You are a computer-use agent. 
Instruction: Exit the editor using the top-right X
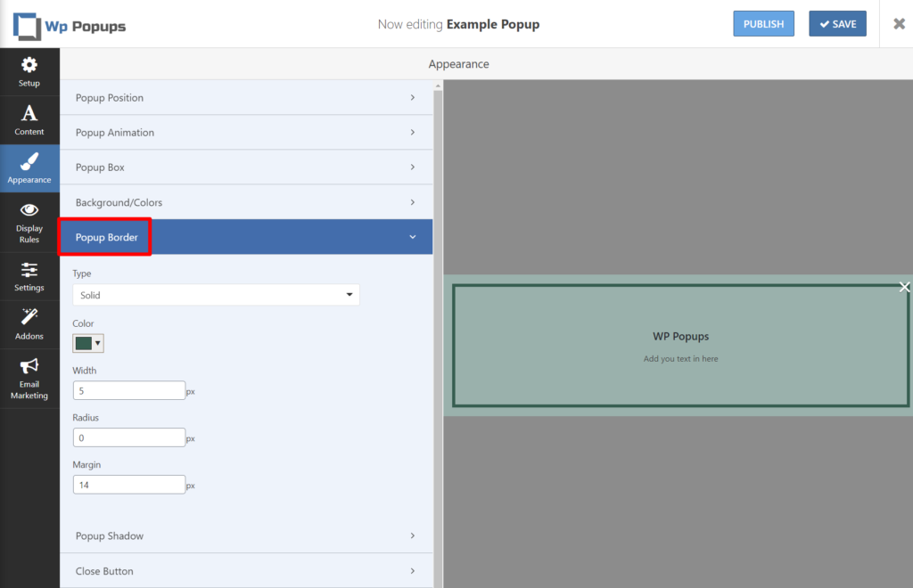899,23
